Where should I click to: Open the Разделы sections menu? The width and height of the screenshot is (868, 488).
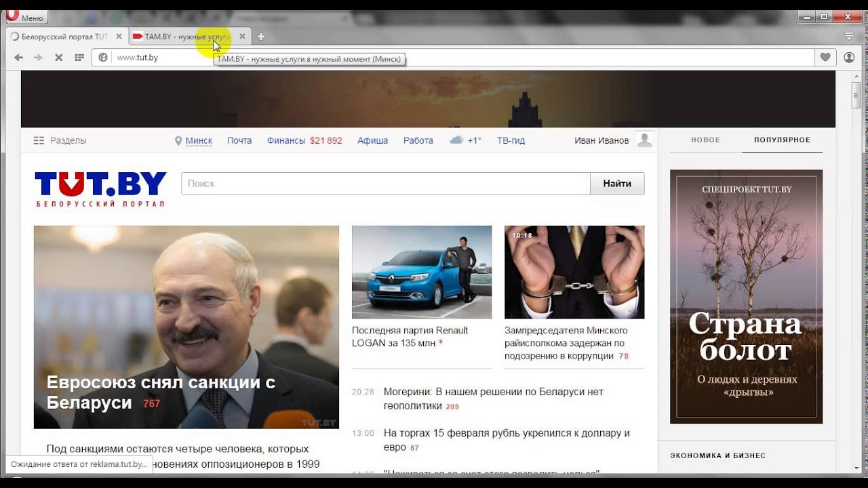click(x=60, y=140)
